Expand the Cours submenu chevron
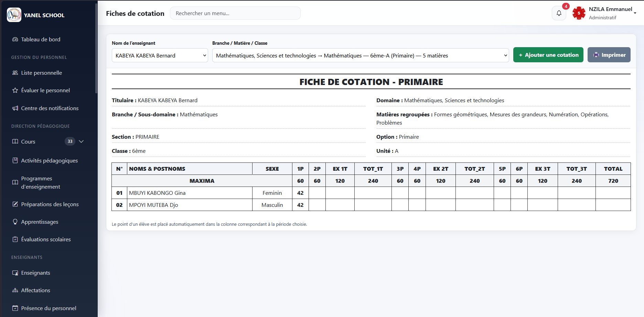 (x=82, y=141)
